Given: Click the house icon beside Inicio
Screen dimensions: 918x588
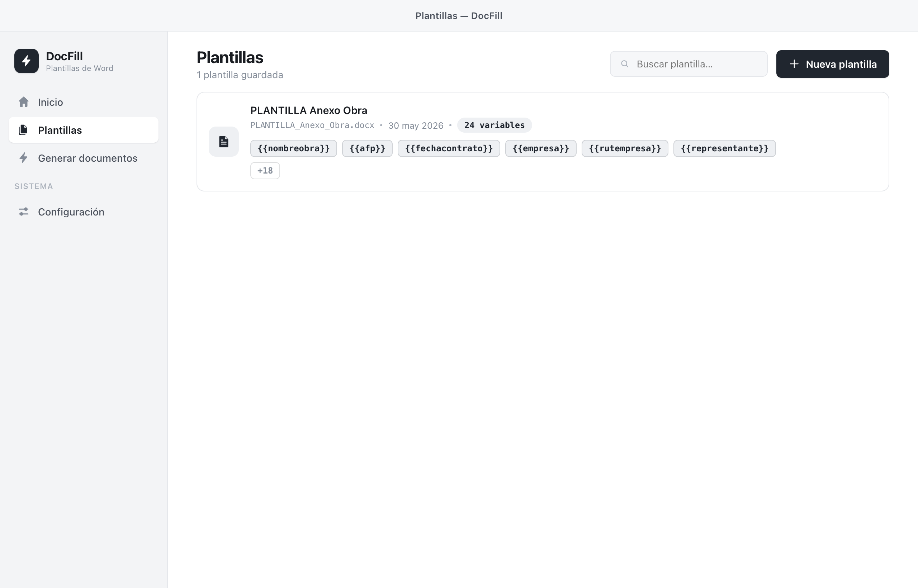Looking at the screenshot, I should [24, 102].
